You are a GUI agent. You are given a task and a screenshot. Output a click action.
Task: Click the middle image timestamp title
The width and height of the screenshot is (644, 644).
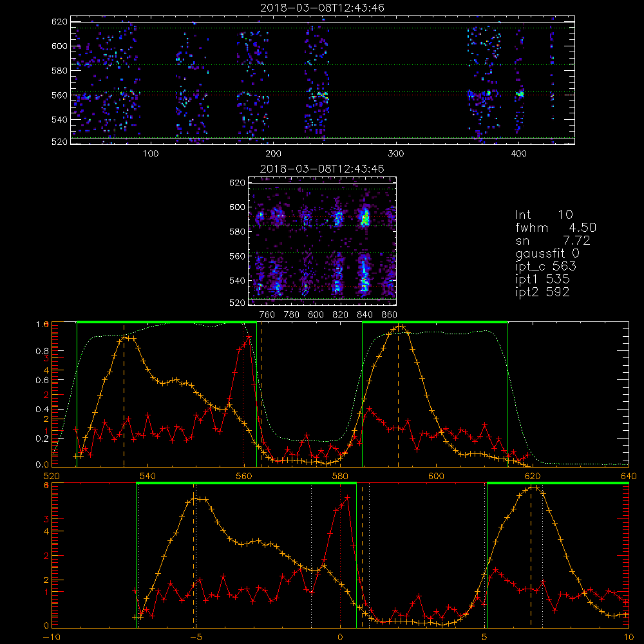point(323,169)
